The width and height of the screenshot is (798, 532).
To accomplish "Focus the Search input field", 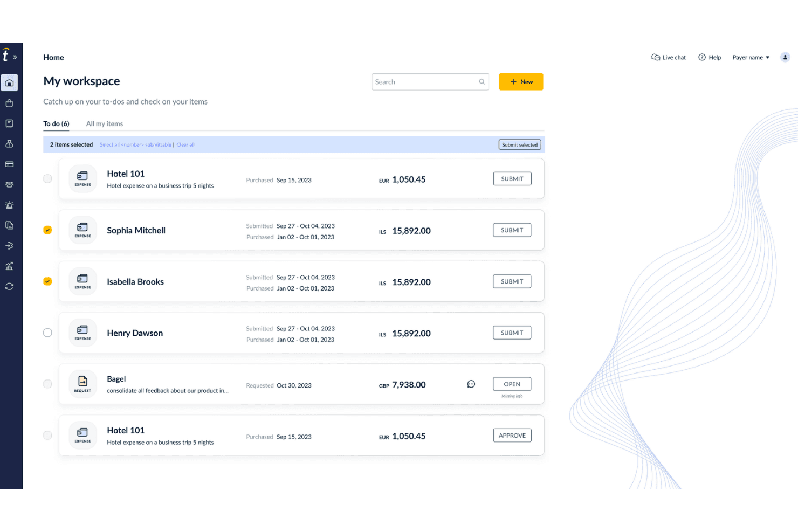I will [x=430, y=82].
